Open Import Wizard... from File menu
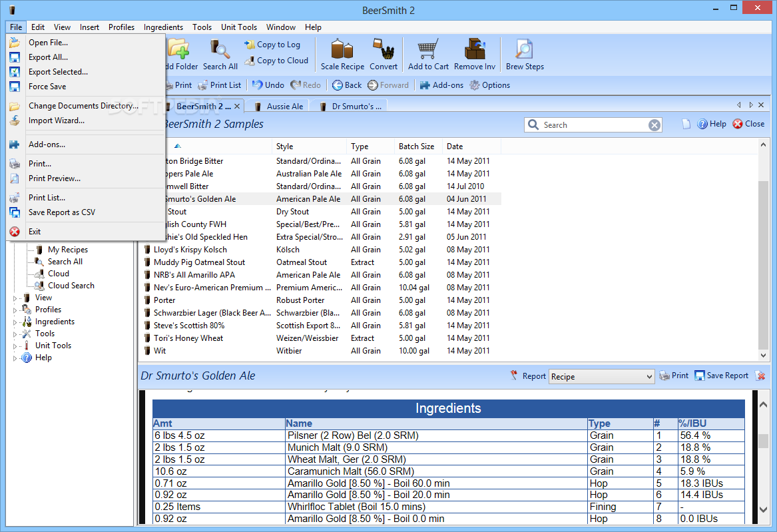777x532 pixels. click(86, 121)
